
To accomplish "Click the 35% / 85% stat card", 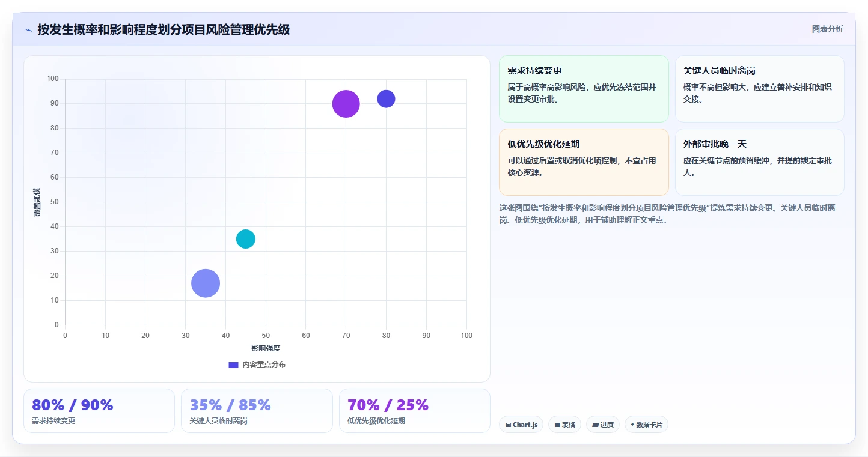I will pyautogui.click(x=257, y=411).
